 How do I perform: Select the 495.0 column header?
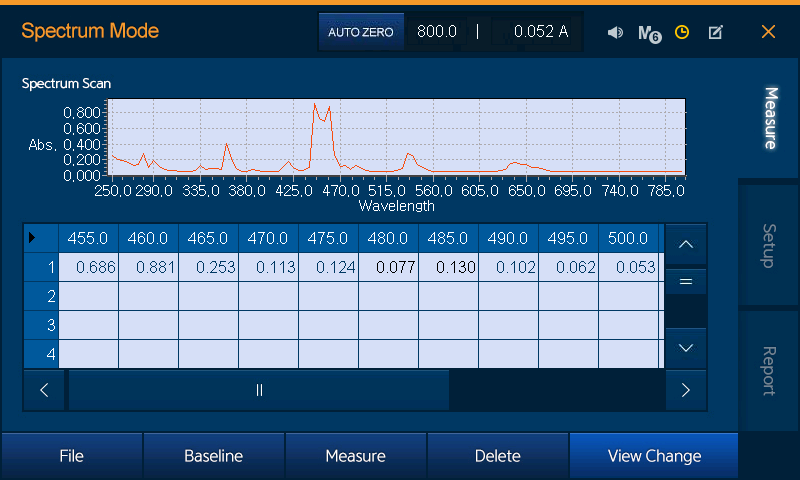[568, 238]
